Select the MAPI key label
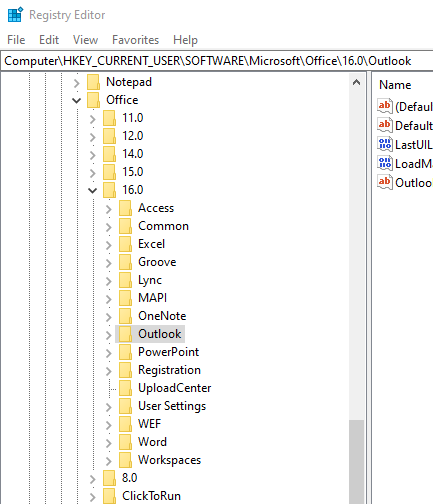Screen dimensions: 433x504 point(152,298)
